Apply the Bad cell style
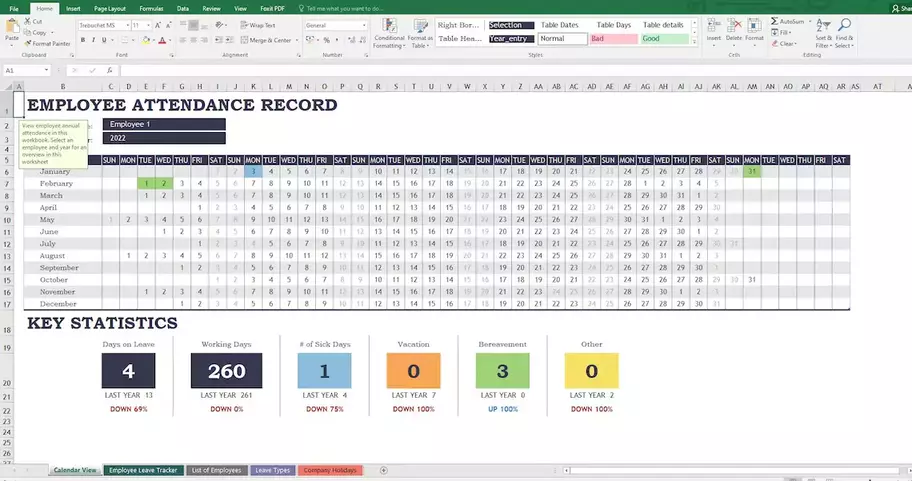912x481 pixels. click(610, 39)
